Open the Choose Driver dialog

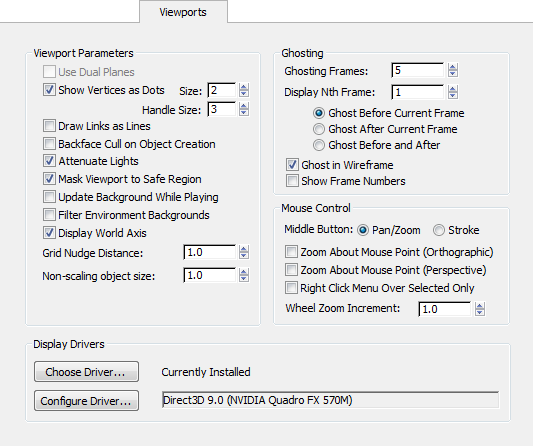tap(86, 372)
